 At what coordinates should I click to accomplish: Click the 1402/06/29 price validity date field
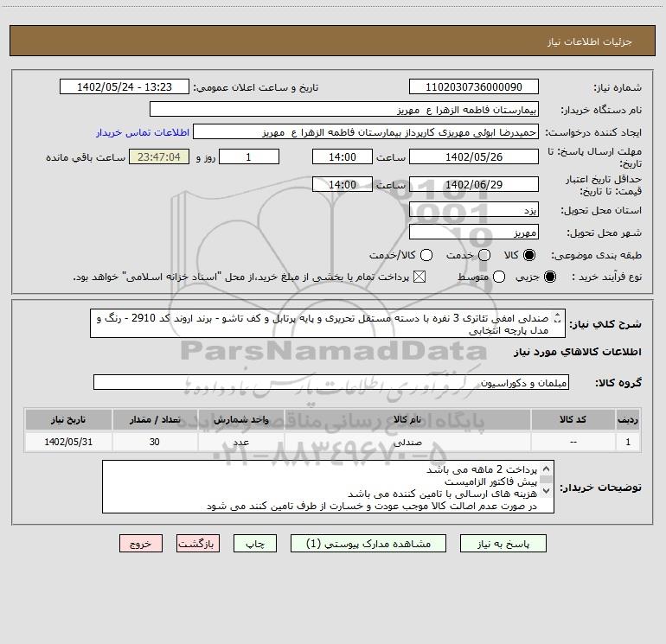[474, 184]
